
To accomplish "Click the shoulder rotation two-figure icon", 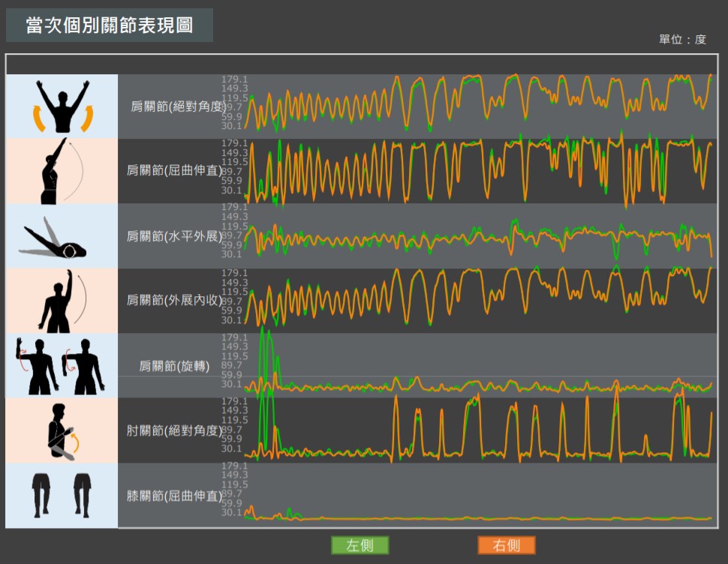I will tap(62, 365).
